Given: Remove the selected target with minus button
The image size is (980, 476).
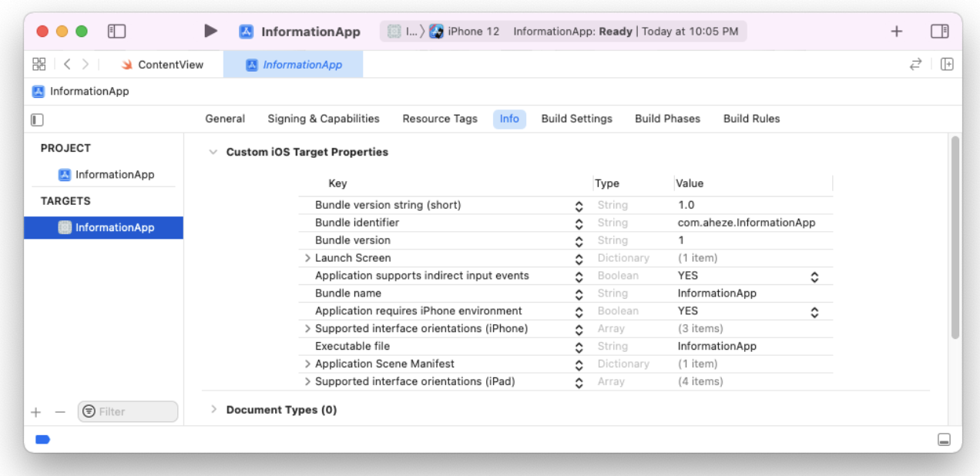Looking at the screenshot, I should (60, 412).
